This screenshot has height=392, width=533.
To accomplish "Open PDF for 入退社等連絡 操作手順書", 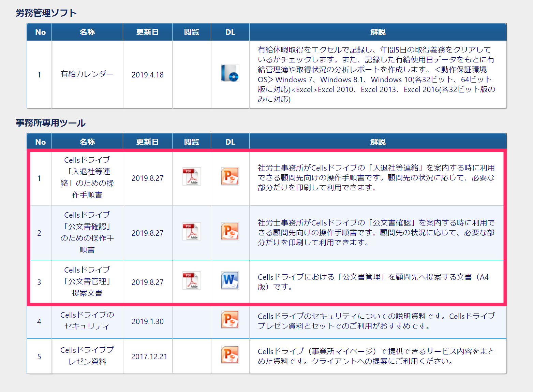I will pyautogui.click(x=192, y=176).
